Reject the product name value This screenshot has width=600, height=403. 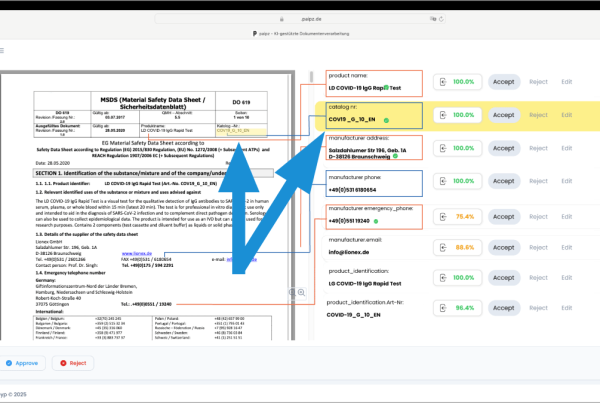pos(538,82)
